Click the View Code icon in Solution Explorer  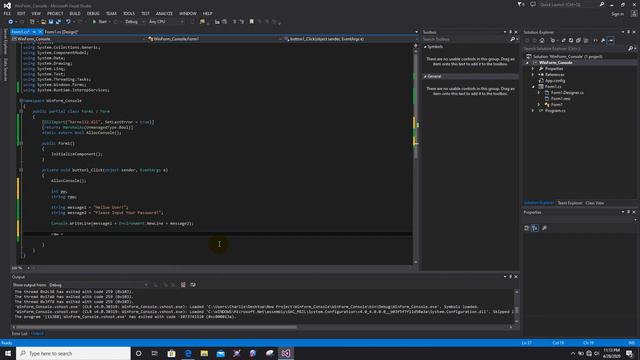coord(596,40)
